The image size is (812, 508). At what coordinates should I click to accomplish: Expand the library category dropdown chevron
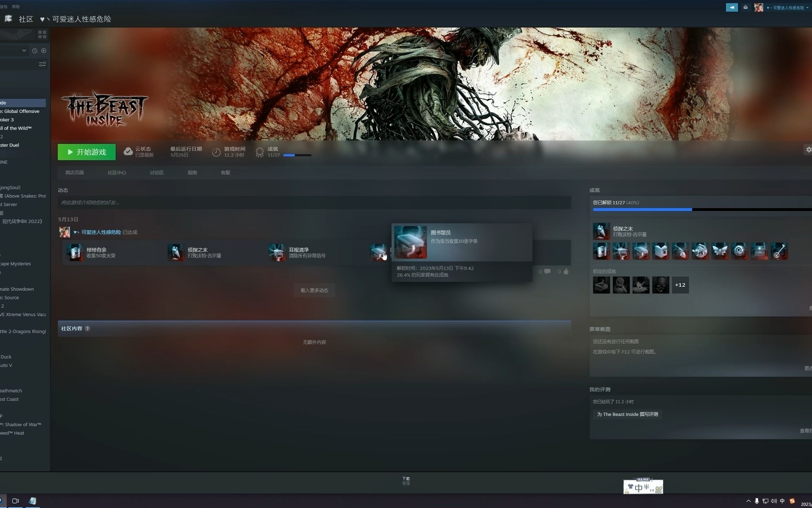(24, 50)
